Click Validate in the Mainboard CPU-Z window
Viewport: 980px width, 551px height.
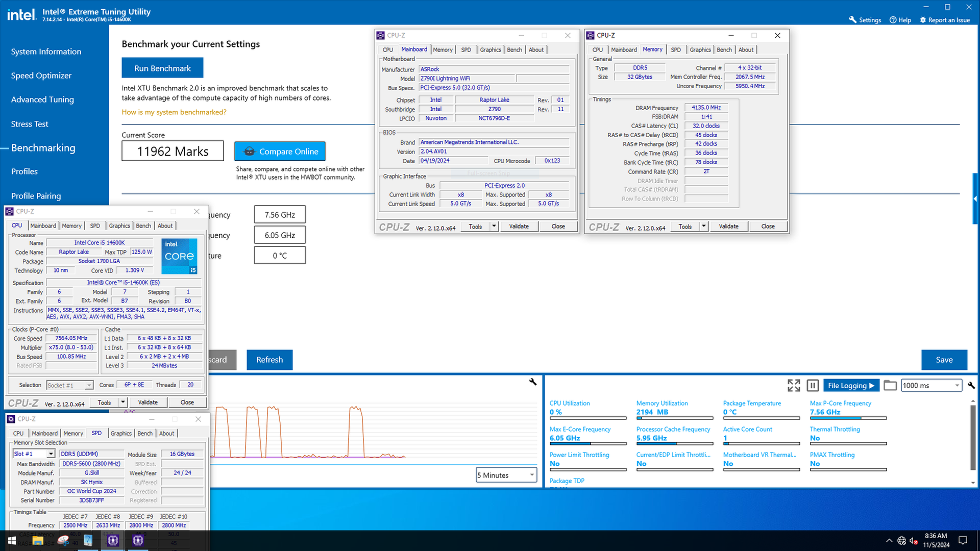[x=519, y=226]
